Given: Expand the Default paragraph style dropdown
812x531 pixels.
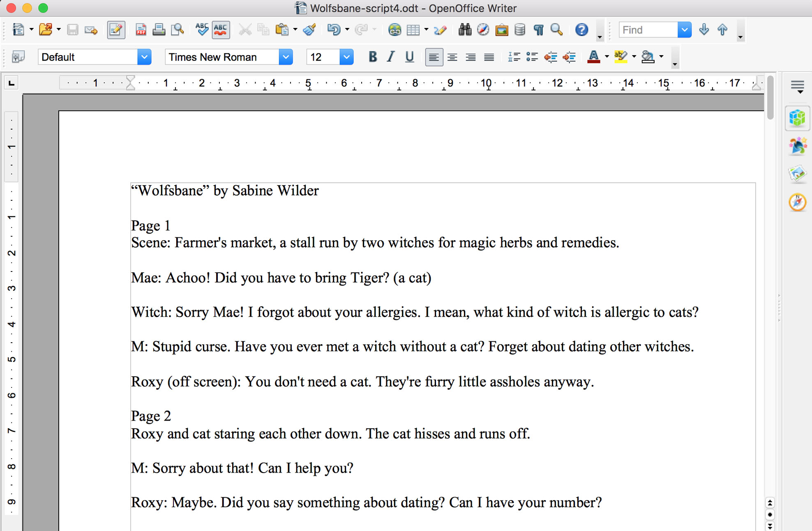Looking at the screenshot, I should pyautogui.click(x=144, y=57).
